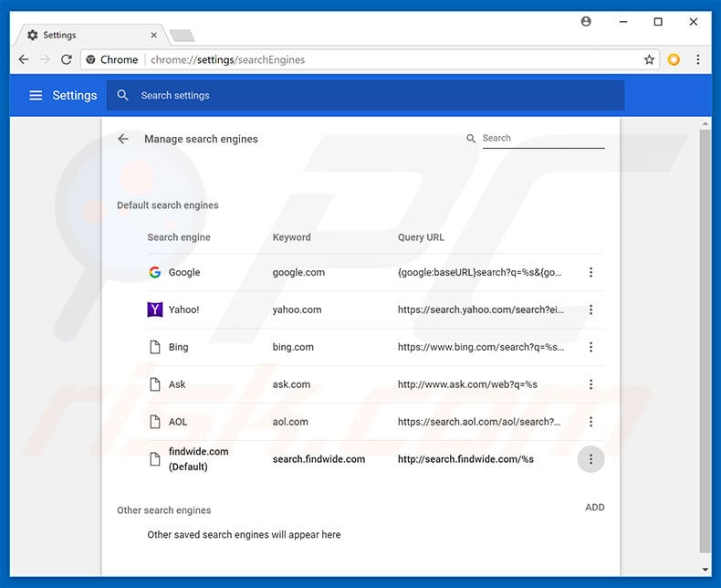
Task: Click the Yahoo query URL text
Action: (x=480, y=310)
